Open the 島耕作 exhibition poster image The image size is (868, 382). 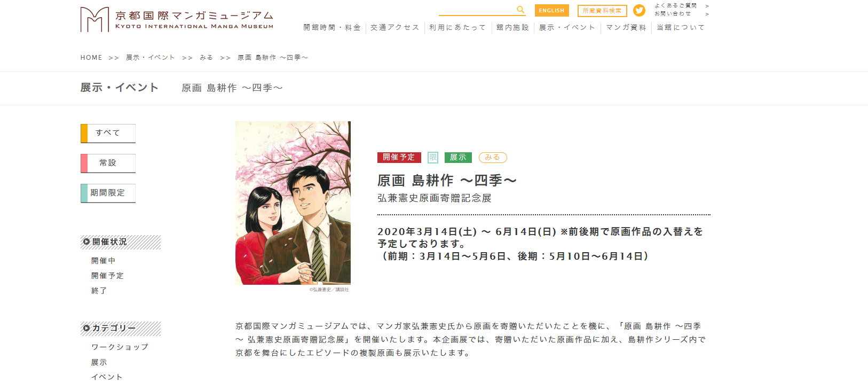coord(293,203)
